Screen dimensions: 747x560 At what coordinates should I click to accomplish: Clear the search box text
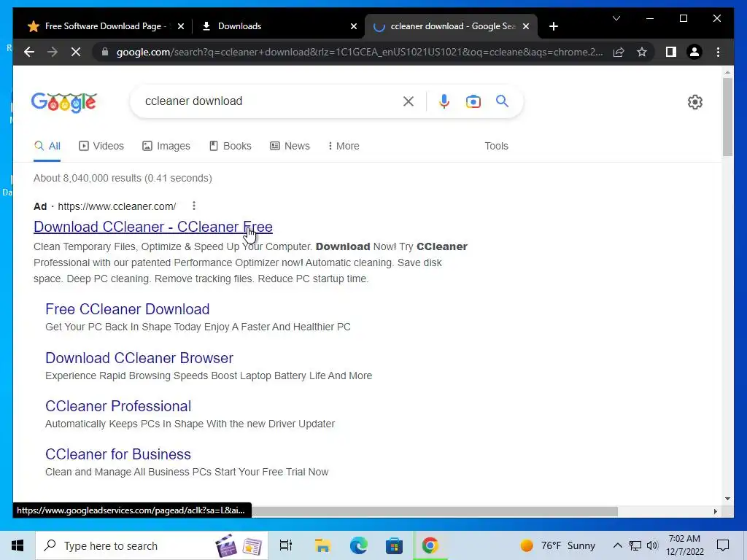409,101
